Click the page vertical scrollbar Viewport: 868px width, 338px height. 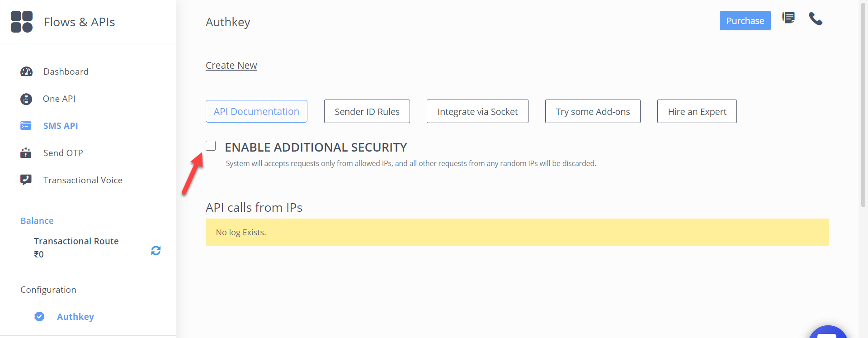pyautogui.click(x=863, y=104)
